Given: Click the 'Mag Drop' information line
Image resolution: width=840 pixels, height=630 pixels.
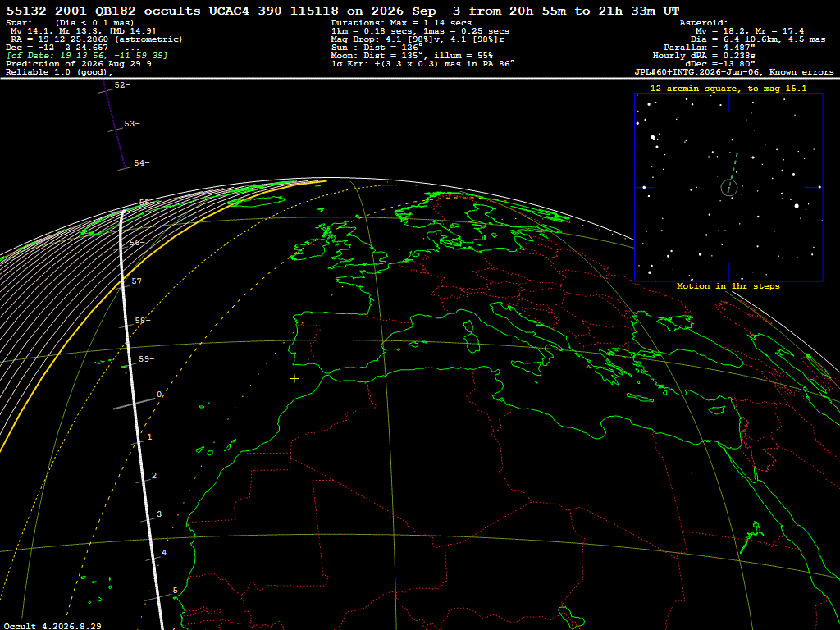Looking at the screenshot, I should 418,39.
